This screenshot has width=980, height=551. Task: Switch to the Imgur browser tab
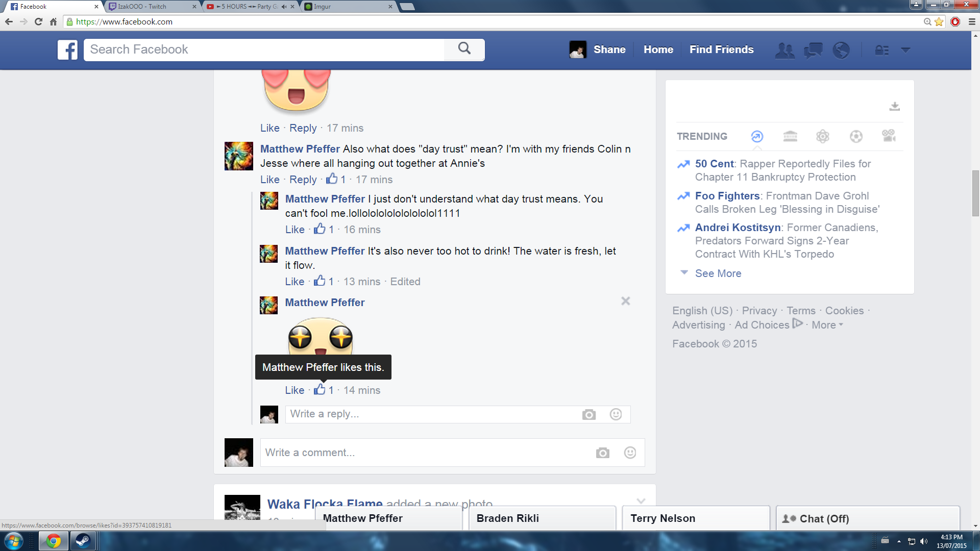coord(349,7)
